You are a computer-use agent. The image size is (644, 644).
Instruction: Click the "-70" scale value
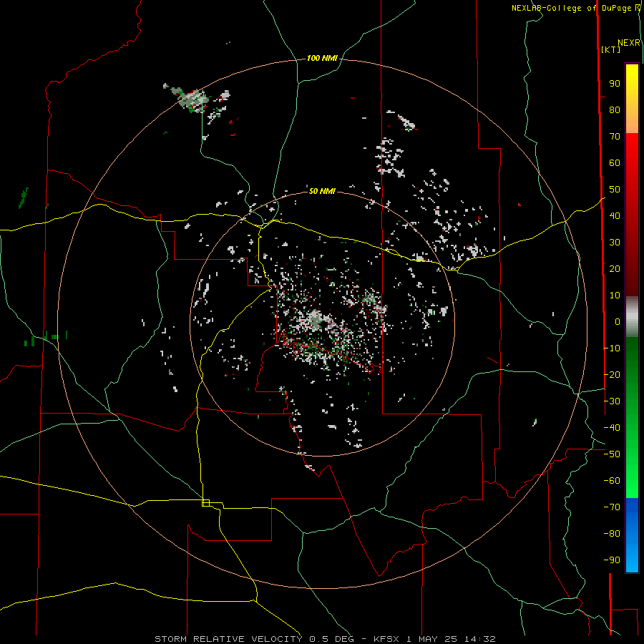coord(612,507)
